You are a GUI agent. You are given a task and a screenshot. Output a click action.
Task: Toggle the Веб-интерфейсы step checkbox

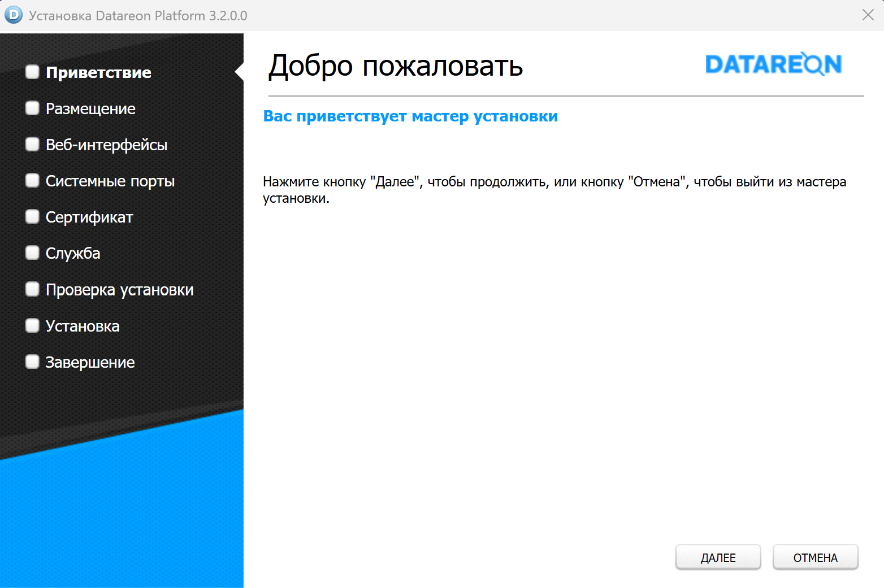click(x=32, y=145)
